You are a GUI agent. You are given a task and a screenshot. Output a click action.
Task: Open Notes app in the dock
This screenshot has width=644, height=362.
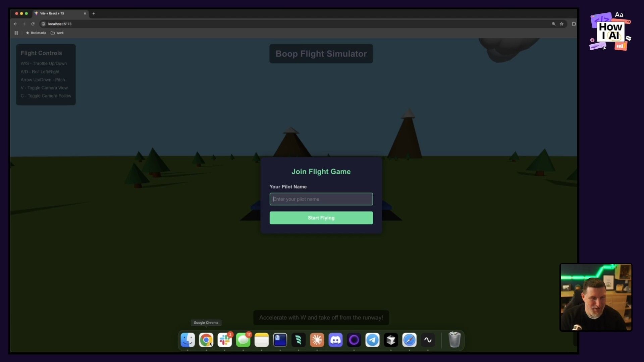[x=262, y=340]
